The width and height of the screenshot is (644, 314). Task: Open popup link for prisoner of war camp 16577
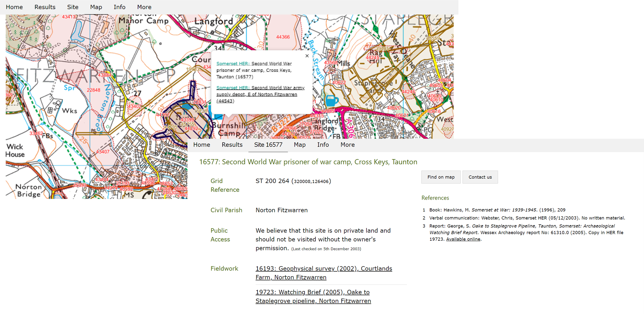[x=254, y=70]
